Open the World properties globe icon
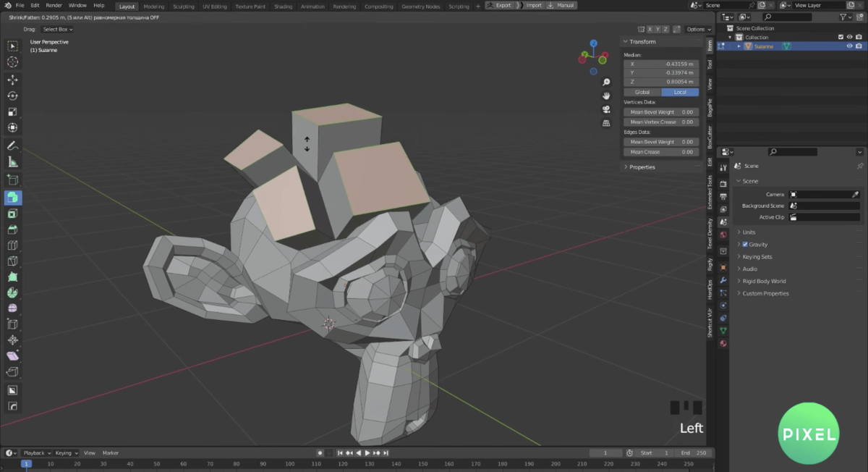Image resolution: width=868 pixels, height=472 pixels. [x=723, y=235]
